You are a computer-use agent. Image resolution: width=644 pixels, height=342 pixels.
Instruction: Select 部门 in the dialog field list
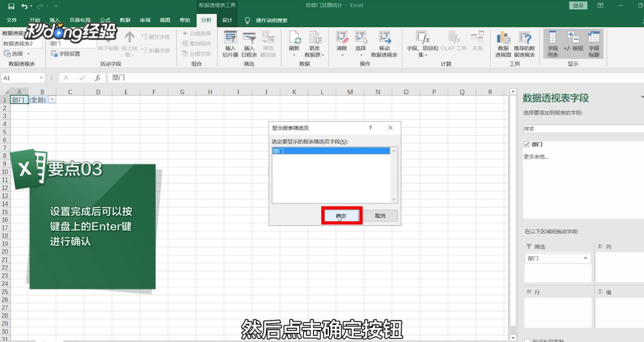[331, 151]
